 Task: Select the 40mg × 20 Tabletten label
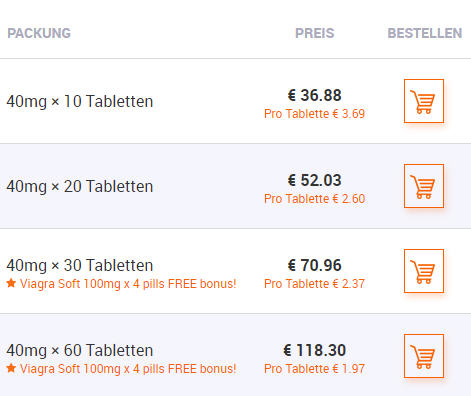click(x=79, y=186)
